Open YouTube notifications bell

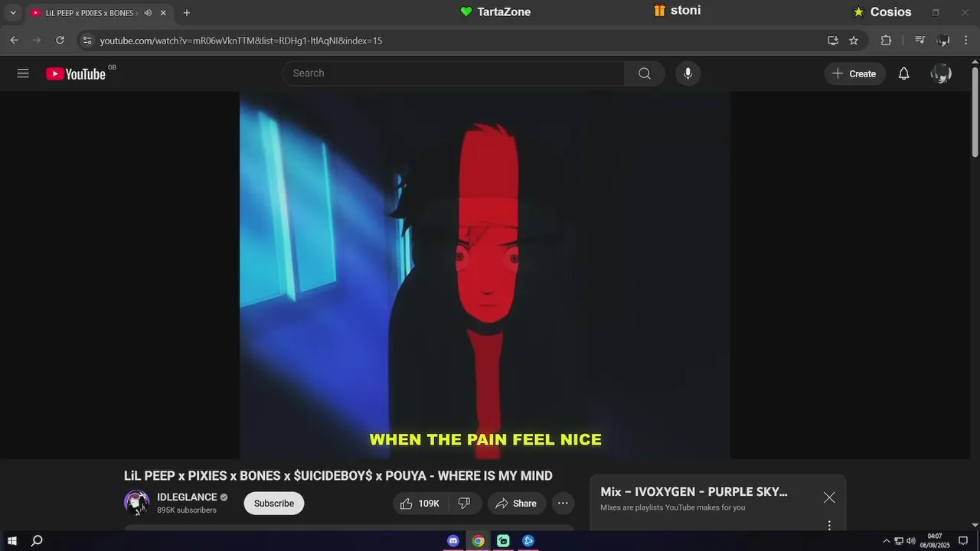point(904,73)
